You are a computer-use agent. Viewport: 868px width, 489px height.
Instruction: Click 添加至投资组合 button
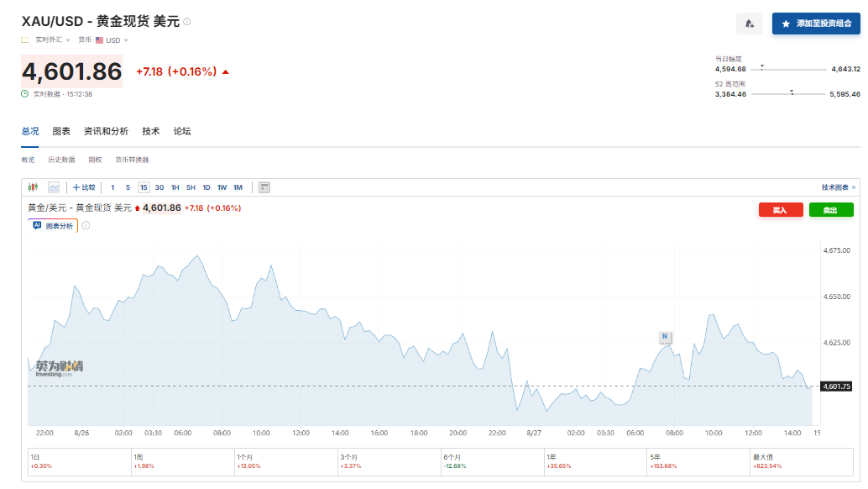(816, 24)
